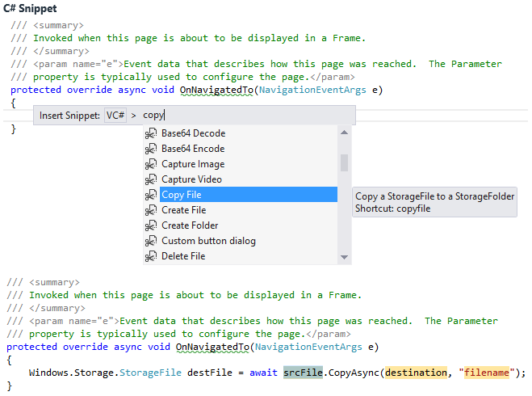Click the snippet icon beside Base64 Encode
Screen dimensions: 532x396
click(150, 149)
